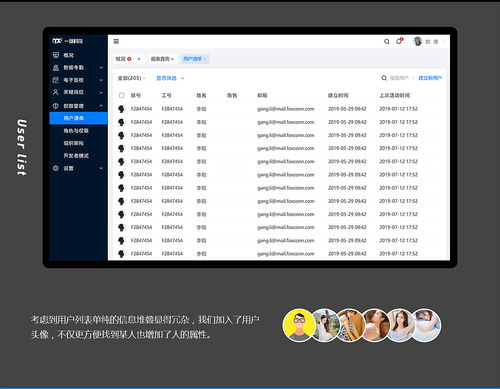Viewport: 500px width, 389px height.
Task: Focus the 搜索用户 search field
Action: [x=399, y=78]
